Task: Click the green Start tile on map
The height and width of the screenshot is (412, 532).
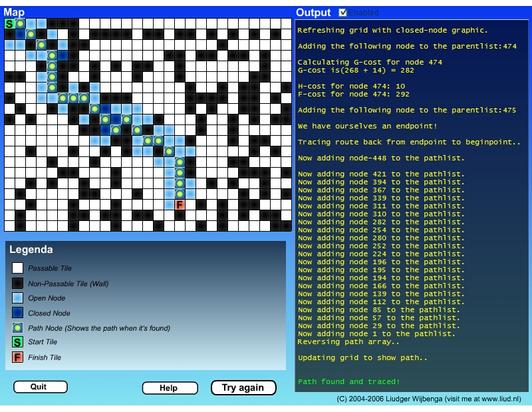Action: point(9,24)
